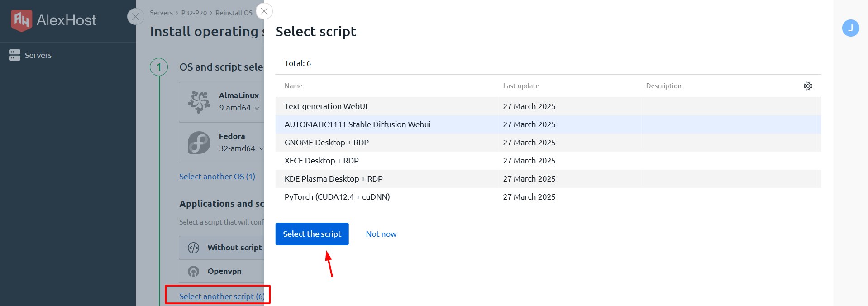868x306 pixels.
Task: Confirm with Select the script button
Action: click(x=312, y=234)
